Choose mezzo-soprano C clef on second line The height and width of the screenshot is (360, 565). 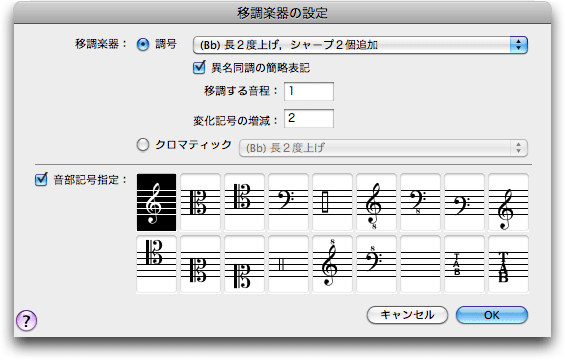pos(200,264)
